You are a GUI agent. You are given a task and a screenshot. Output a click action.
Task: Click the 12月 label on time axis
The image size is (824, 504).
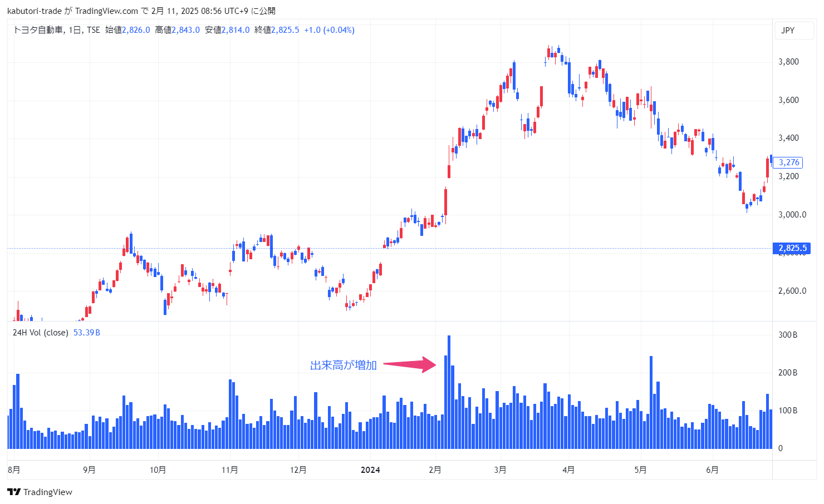click(x=298, y=470)
